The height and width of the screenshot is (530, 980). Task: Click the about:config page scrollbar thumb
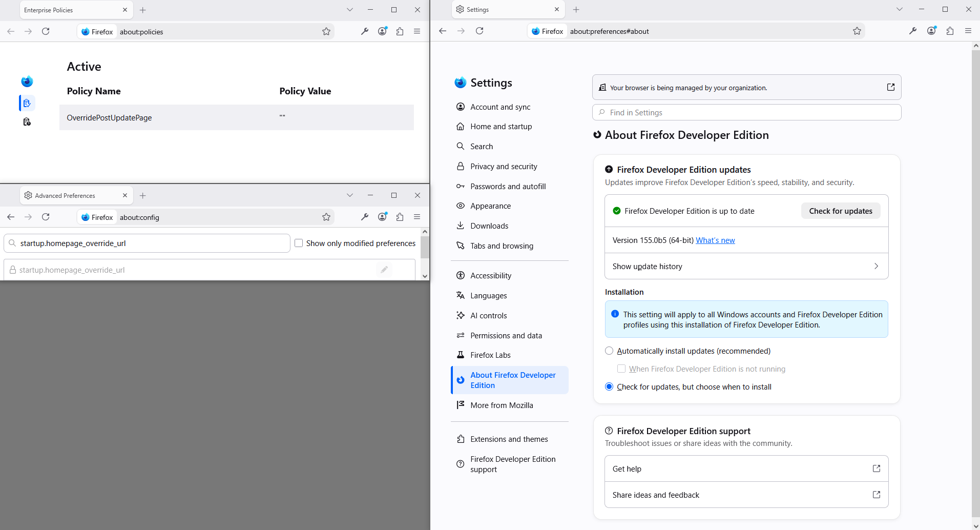point(425,247)
